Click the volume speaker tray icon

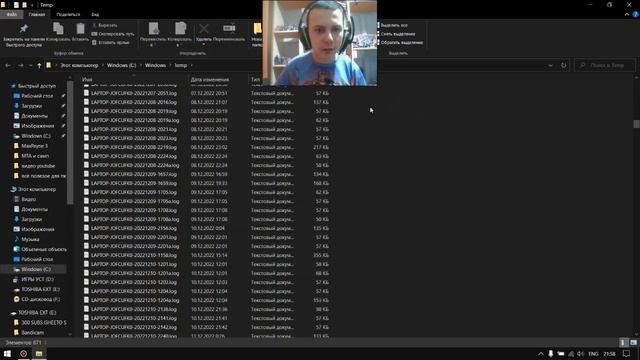pos(580,354)
